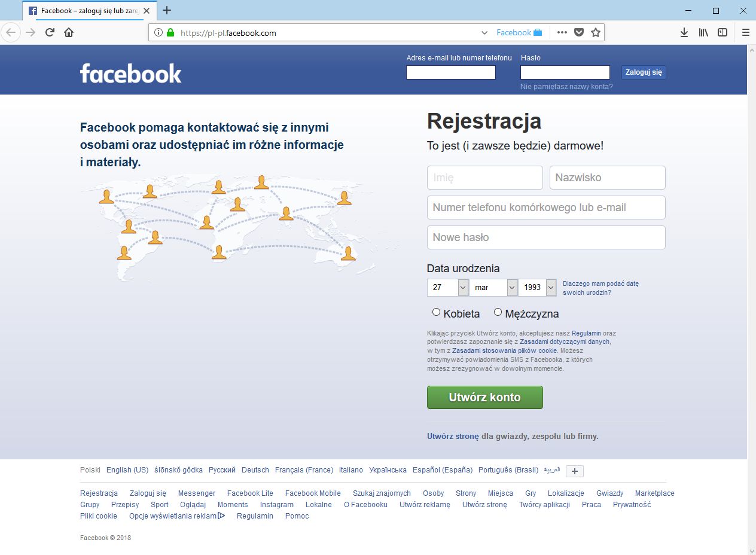Open the Downloads arrow icon

(684, 32)
